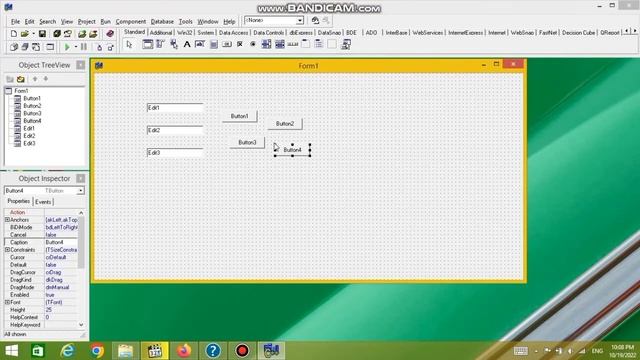
Task: Open Google Chrome from the taskbar
Action: point(97,351)
